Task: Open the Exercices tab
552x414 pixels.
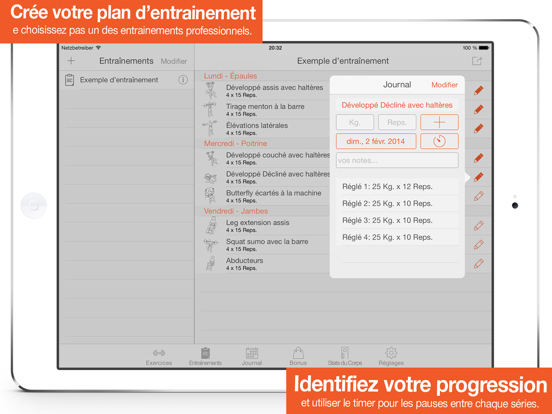Action: click(x=159, y=356)
